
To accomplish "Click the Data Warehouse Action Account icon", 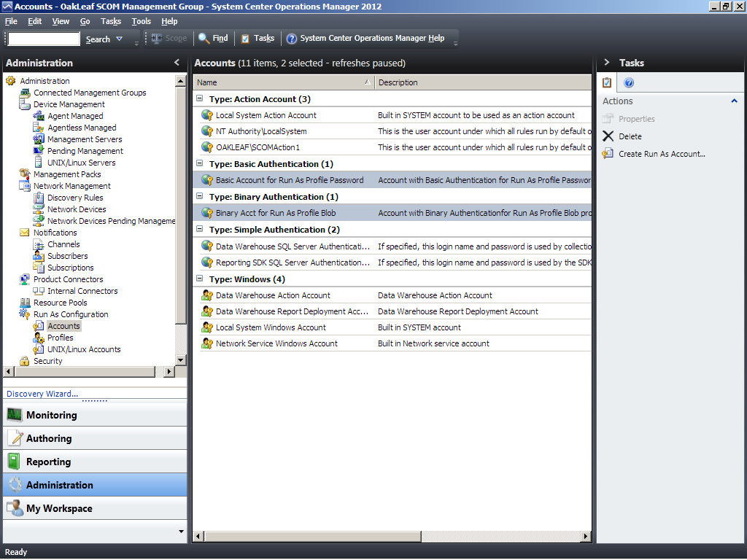I will point(207,295).
